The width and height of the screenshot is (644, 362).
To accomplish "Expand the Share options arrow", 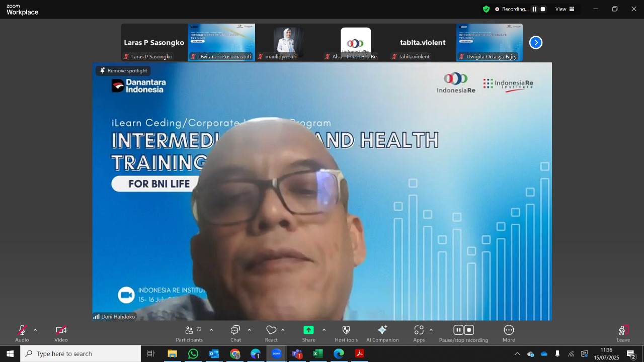I will (324, 330).
